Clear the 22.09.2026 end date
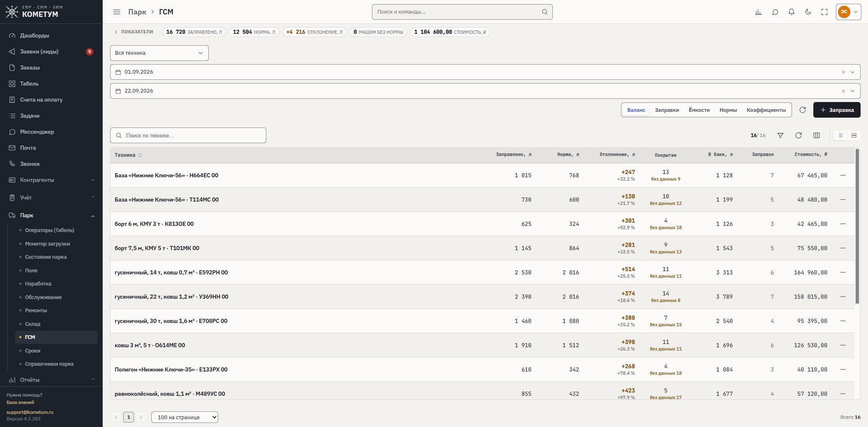868x427 pixels. (843, 91)
